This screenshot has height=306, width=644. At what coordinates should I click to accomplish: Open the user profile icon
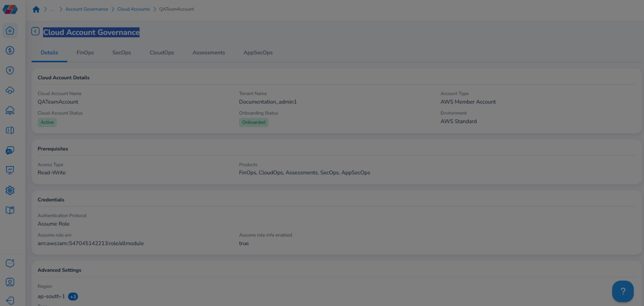click(10, 282)
